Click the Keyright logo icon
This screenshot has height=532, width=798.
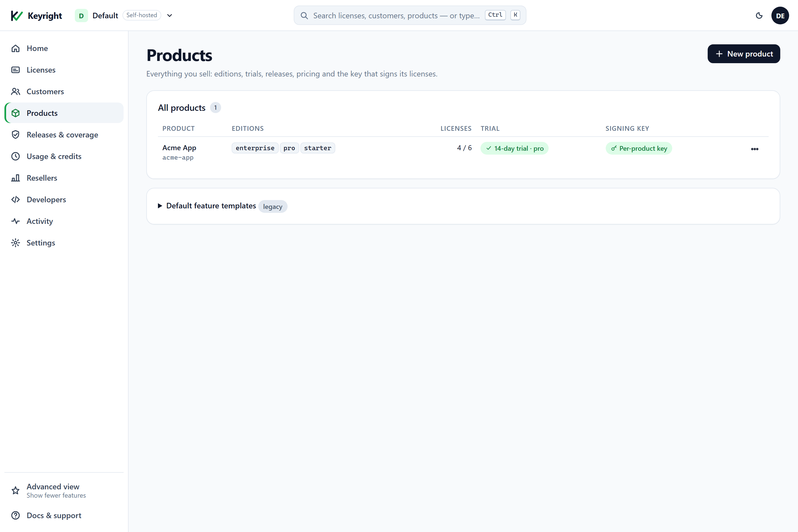[x=17, y=16]
